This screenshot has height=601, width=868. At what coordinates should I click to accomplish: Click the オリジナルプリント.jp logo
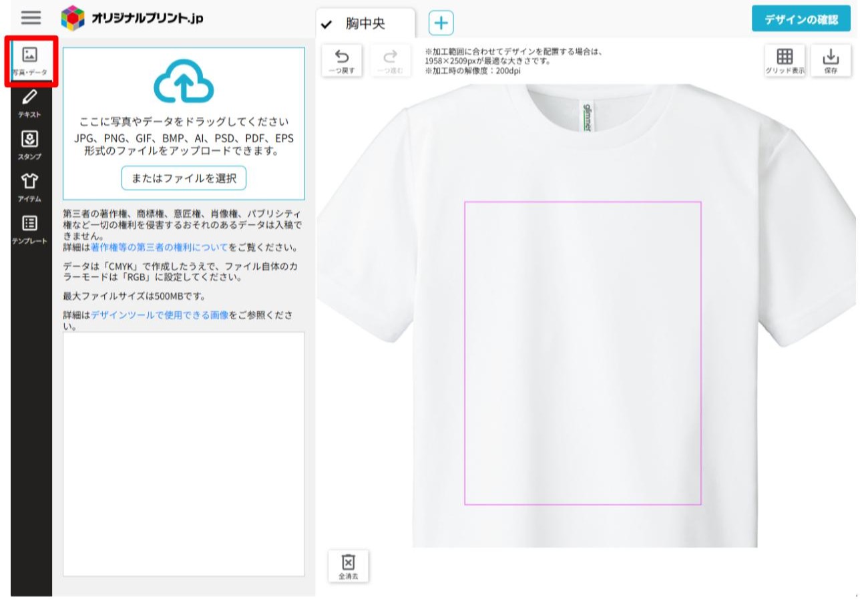(x=132, y=18)
